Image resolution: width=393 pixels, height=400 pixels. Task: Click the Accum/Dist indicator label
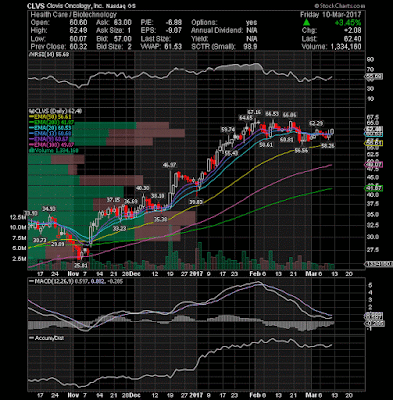(x=47, y=338)
